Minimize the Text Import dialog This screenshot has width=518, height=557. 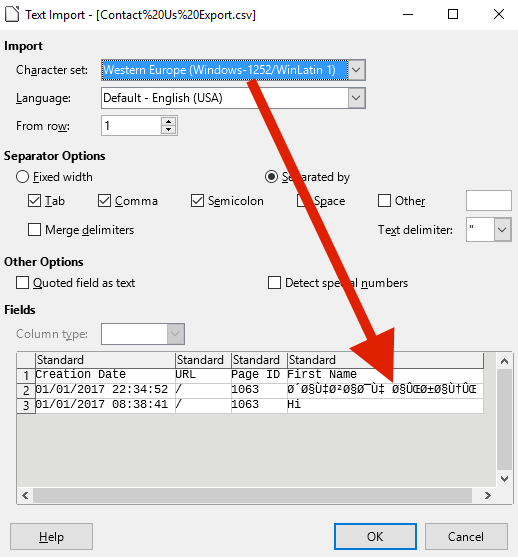(408, 15)
